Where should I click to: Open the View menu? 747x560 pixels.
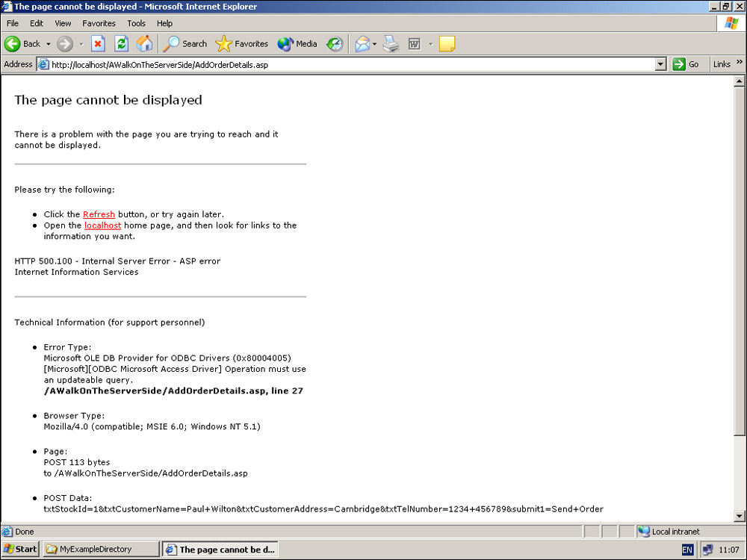pos(63,23)
